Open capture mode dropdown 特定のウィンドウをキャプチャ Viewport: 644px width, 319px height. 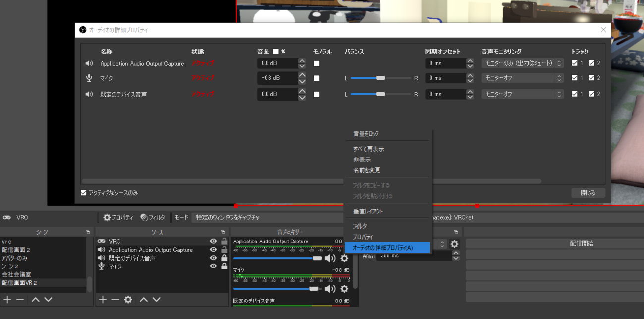[x=268, y=217]
